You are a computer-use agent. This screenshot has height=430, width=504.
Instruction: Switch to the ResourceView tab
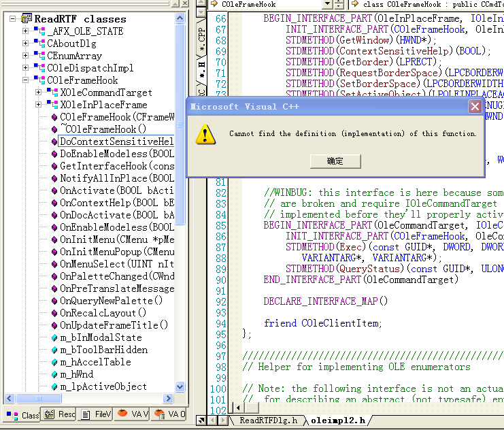59,414
